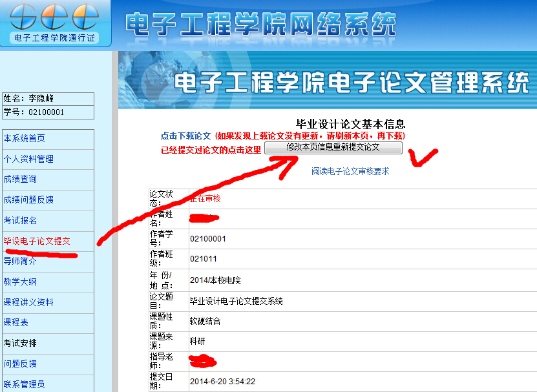Show the 课程表 page
Viewport: 537px width, 392px height.
(16, 322)
